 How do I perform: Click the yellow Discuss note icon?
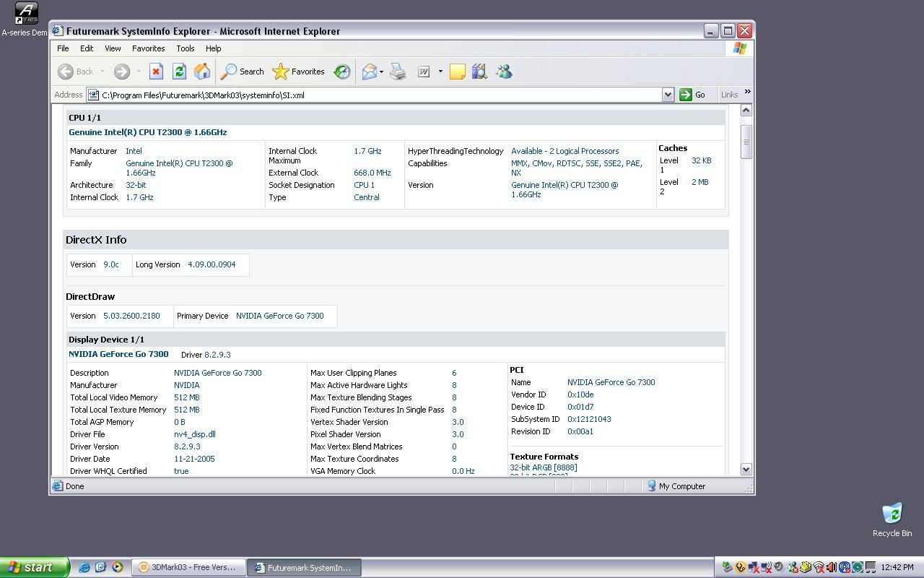click(457, 72)
